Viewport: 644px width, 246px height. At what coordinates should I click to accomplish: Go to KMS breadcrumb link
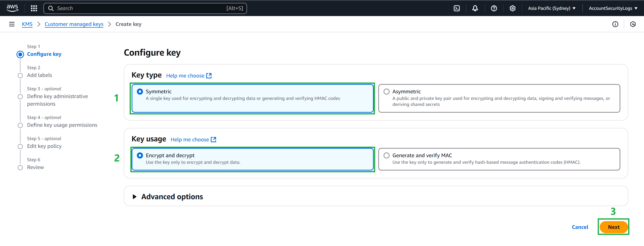[27, 24]
